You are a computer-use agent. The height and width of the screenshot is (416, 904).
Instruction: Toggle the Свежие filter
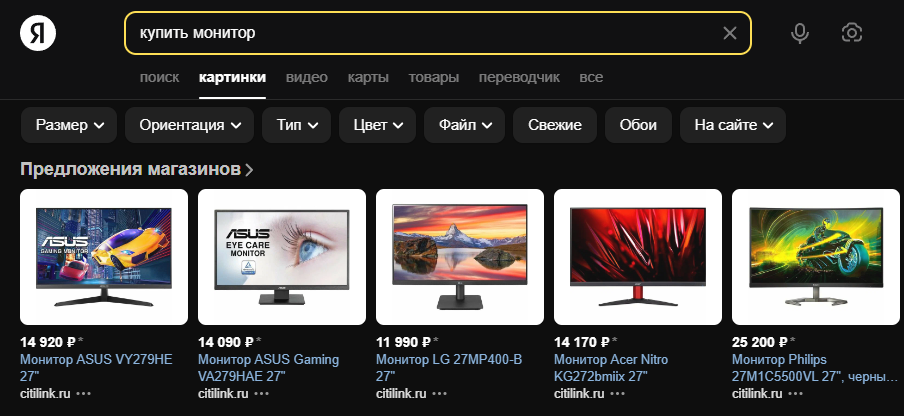coord(555,125)
